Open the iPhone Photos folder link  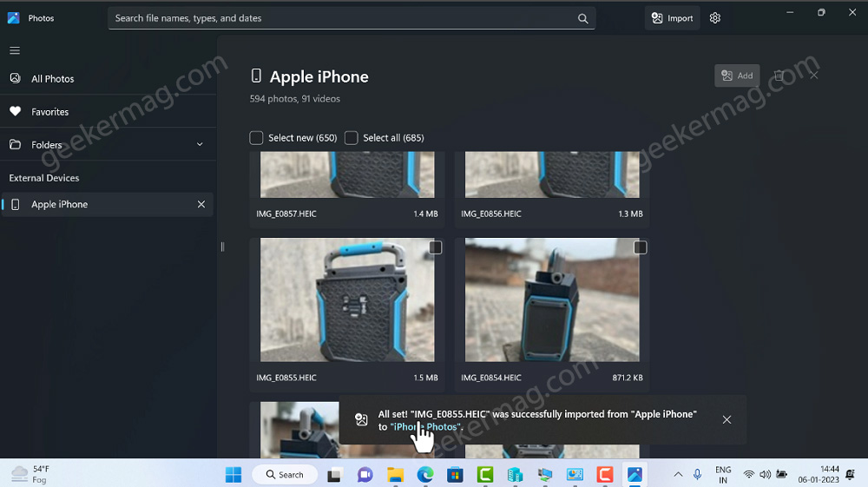(425, 427)
